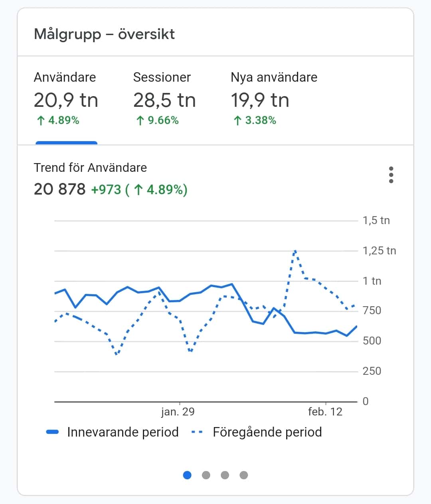Click the Föregående period dotted legend swatch
This screenshot has height=504, width=431.
tap(197, 432)
